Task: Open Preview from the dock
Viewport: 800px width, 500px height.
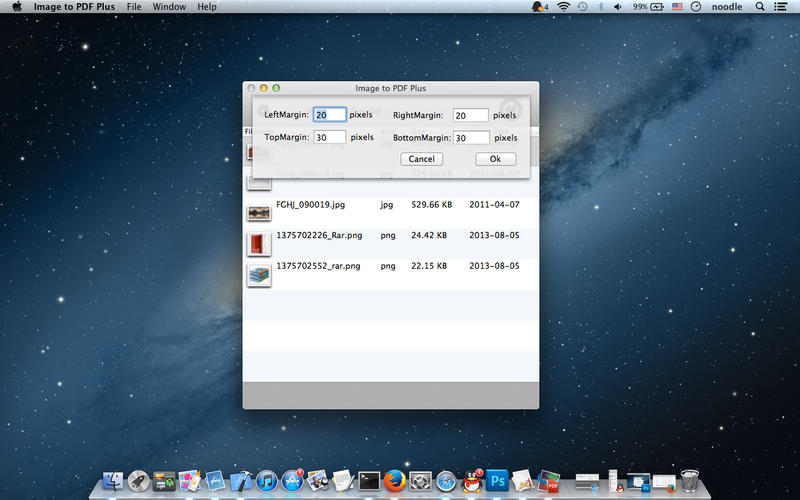Action: [x=318, y=481]
